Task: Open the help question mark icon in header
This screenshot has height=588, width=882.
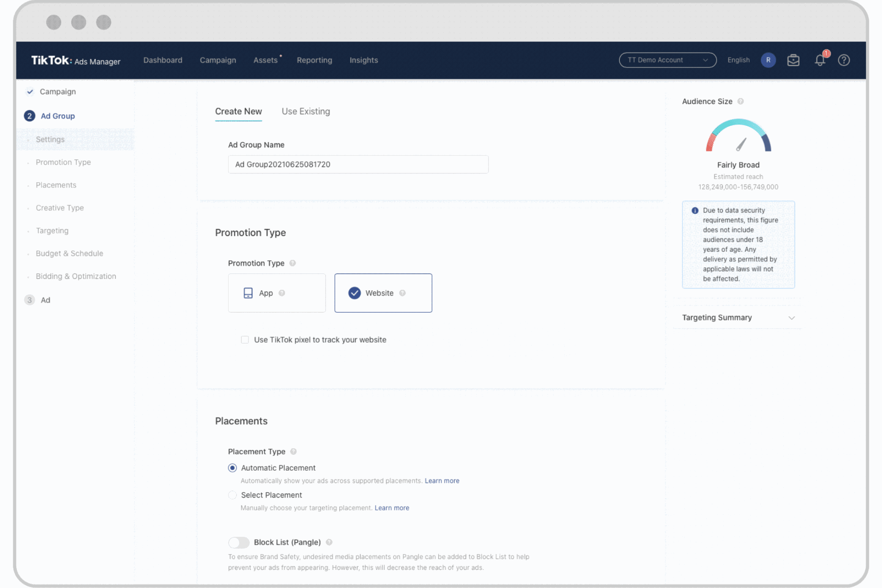Action: [844, 60]
